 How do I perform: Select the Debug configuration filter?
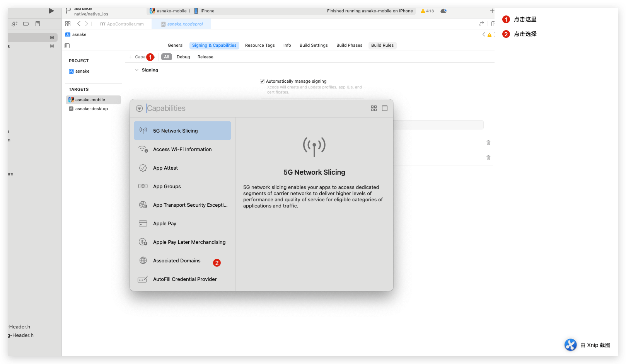click(x=183, y=57)
